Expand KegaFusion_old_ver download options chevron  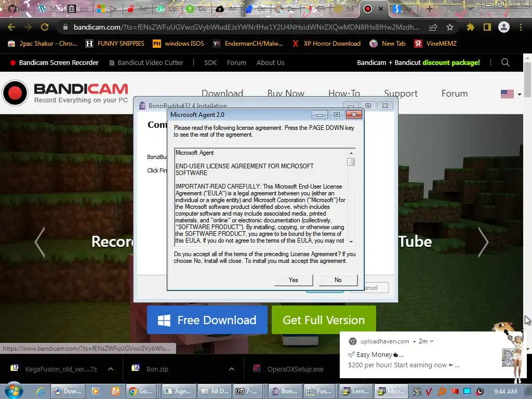(111, 369)
